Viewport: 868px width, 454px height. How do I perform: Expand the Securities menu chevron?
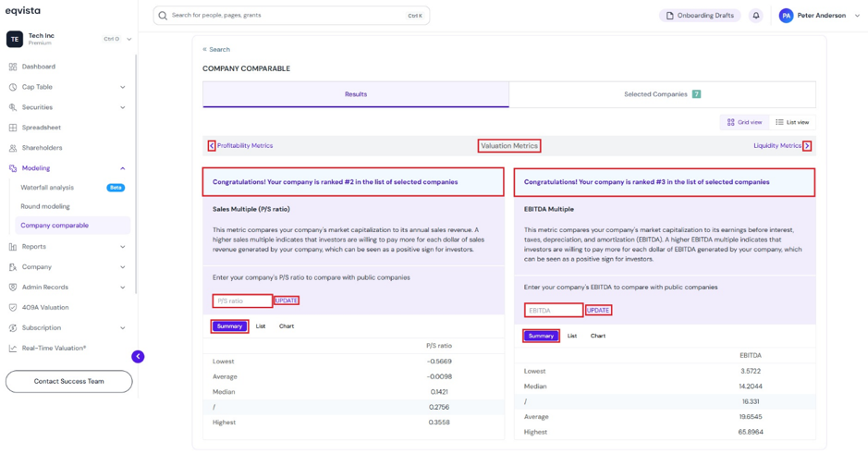pyautogui.click(x=122, y=107)
